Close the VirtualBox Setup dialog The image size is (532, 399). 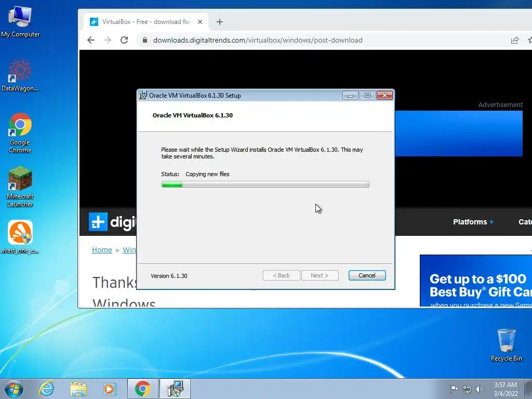385,96
